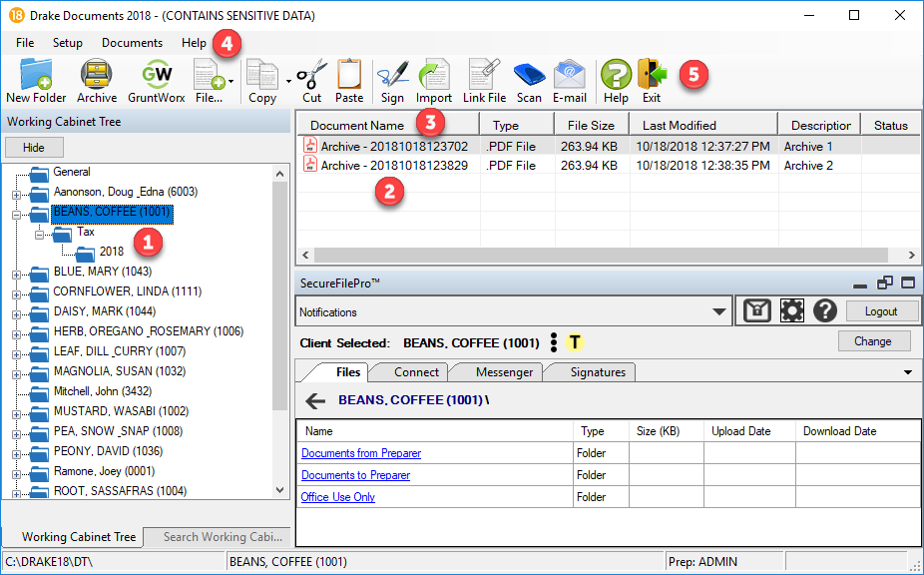Screen dimensions: 924x575
Task: Click the File... new document icon
Action: click(209, 82)
